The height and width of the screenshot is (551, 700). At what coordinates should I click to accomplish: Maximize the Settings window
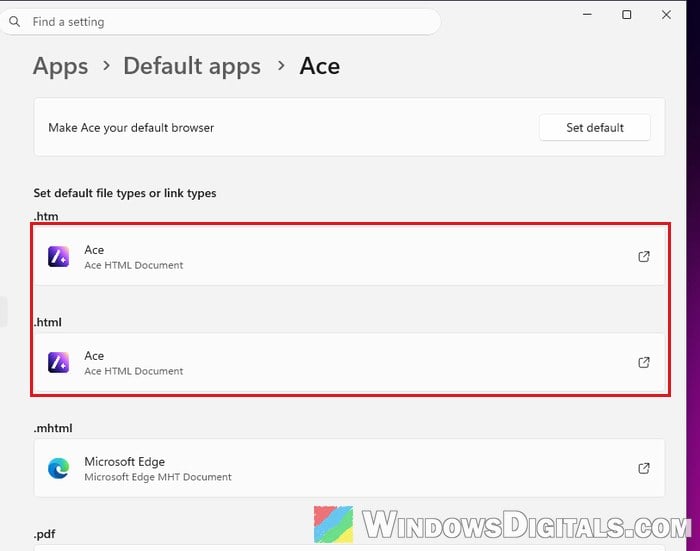[x=627, y=15]
